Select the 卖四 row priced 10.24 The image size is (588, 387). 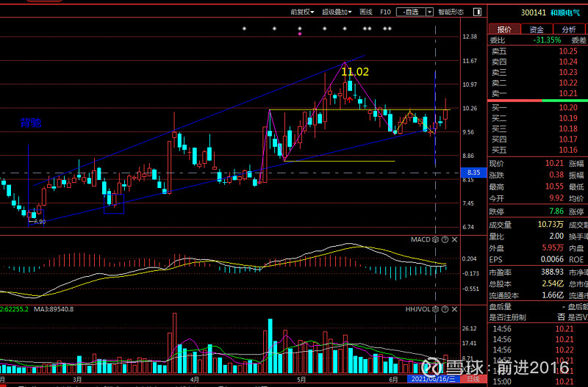pyautogui.click(x=538, y=62)
